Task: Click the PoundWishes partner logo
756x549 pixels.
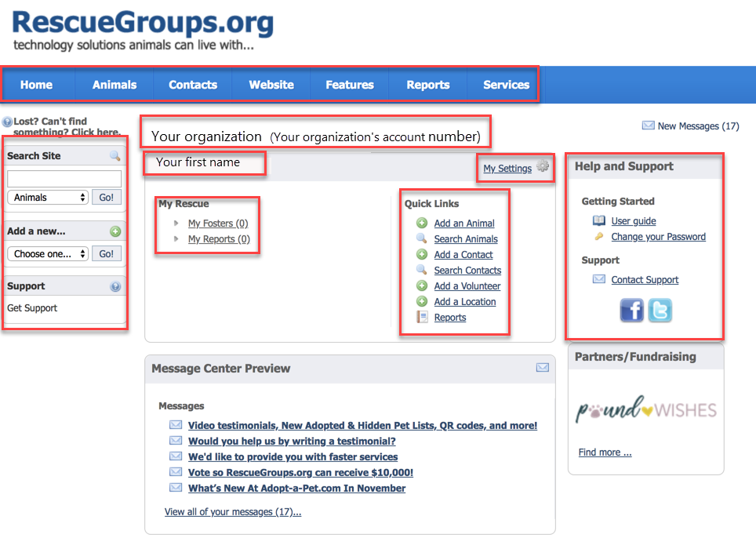Action: coord(646,409)
